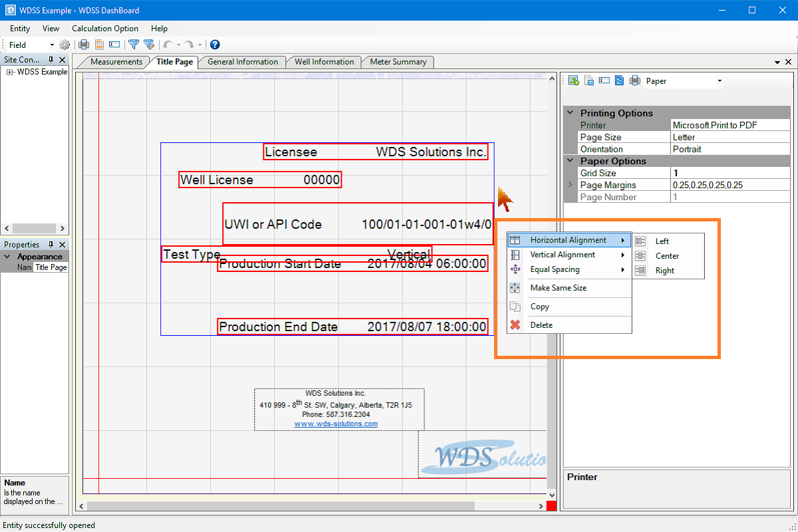Select the Licensee field box on page
This screenshot has width=798, height=532.
(376, 152)
